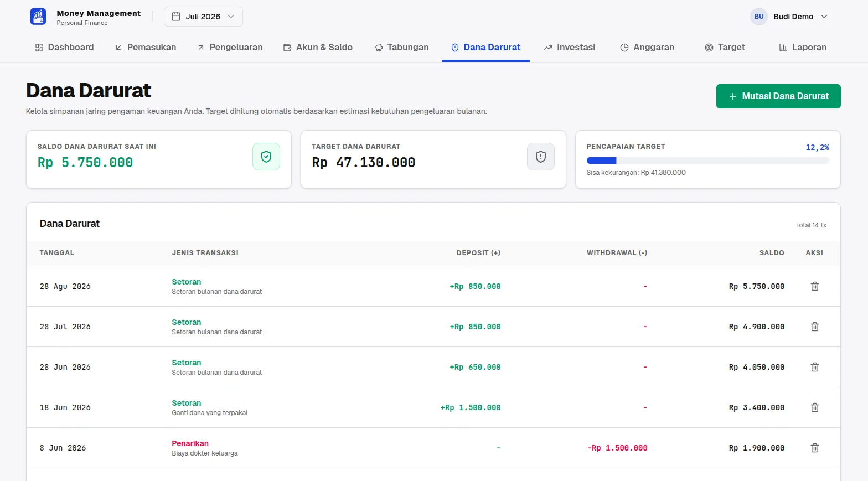Click the -Rp 1.500.000 withdrawal amount
Viewport: 868px width, 481px height.
point(617,448)
